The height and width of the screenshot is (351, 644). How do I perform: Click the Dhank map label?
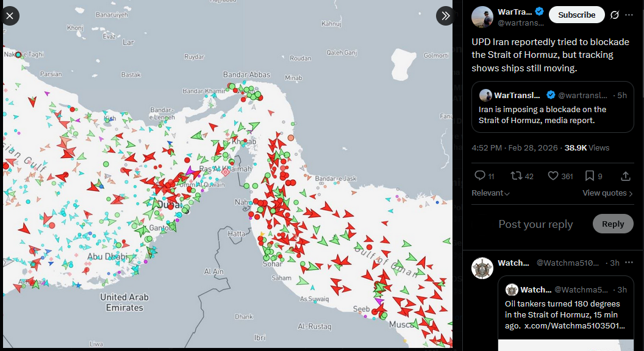243,316
